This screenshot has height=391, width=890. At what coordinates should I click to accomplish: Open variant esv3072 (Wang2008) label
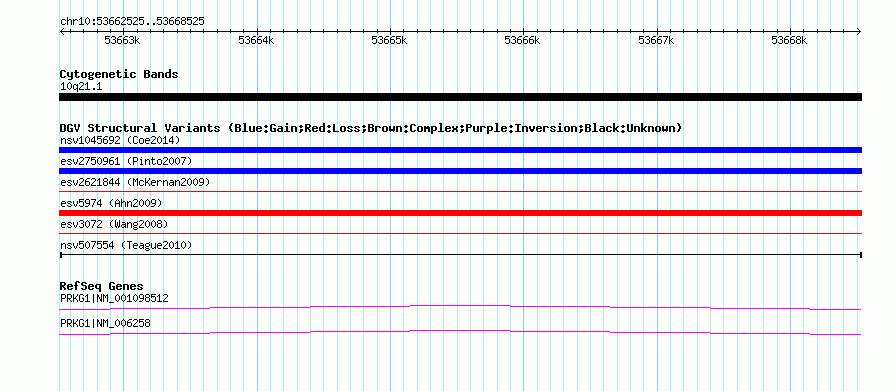pos(114,224)
